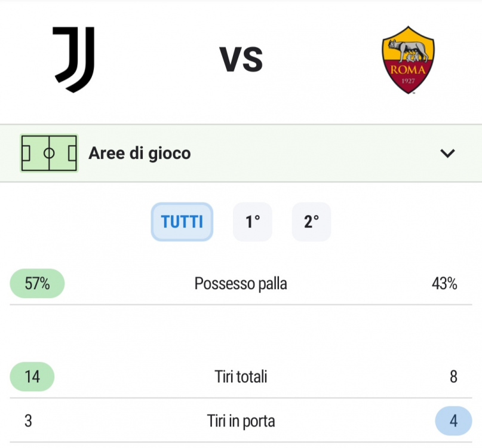Click the Juventus team logo
The width and height of the screenshot is (482, 448).
click(73, 59)
